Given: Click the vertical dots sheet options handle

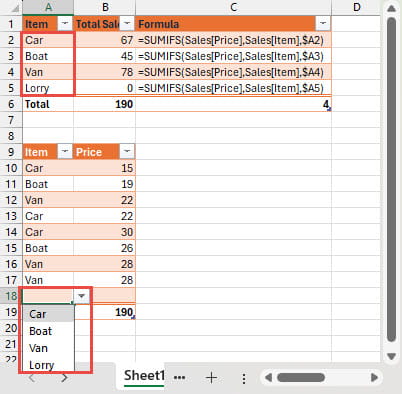Looking at the screenshot, I should click(x=244, y=378).
